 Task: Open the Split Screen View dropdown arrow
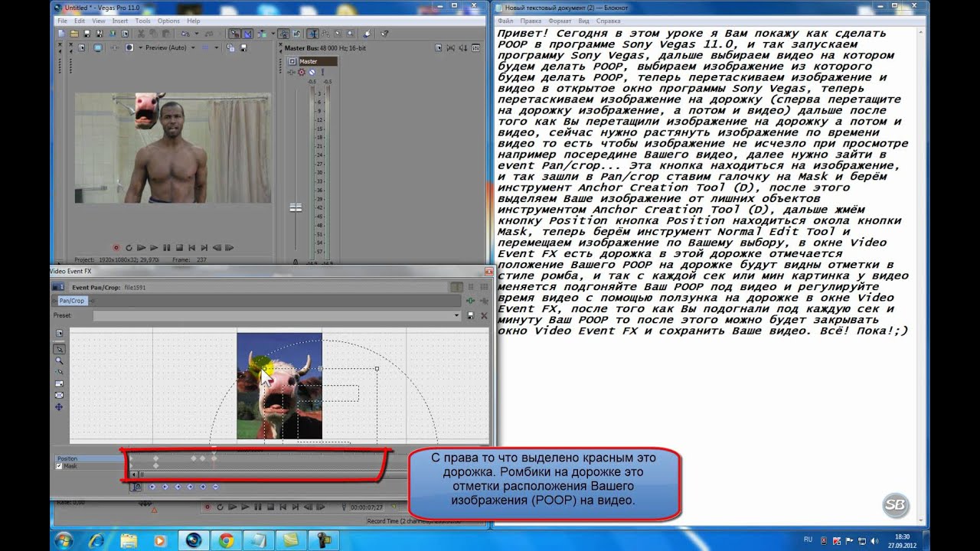point(140,47)
